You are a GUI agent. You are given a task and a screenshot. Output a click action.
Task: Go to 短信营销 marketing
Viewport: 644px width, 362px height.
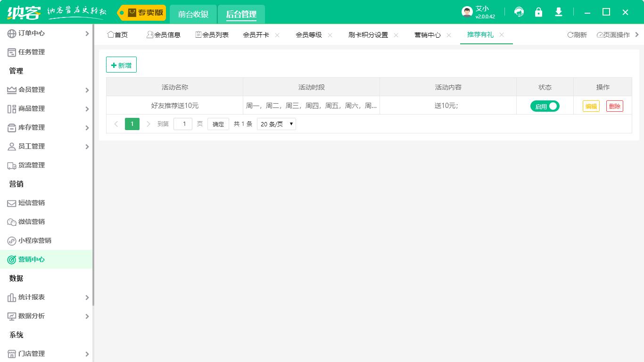(32, 203)
